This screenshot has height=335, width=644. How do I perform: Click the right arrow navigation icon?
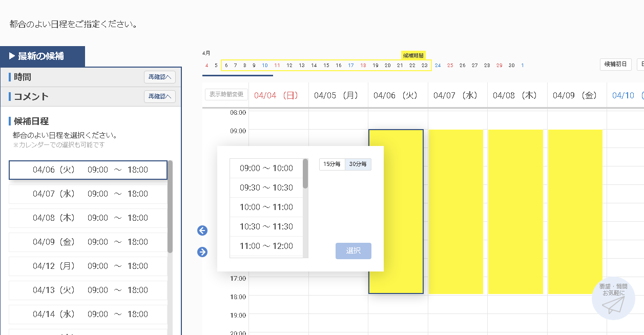pyautogui.click(x=202, y=252)
